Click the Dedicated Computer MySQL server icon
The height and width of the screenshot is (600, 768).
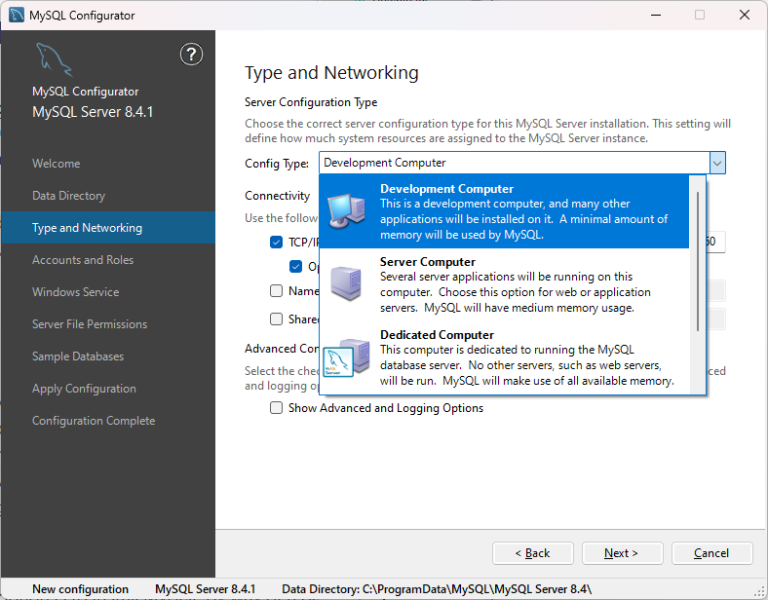346,358
